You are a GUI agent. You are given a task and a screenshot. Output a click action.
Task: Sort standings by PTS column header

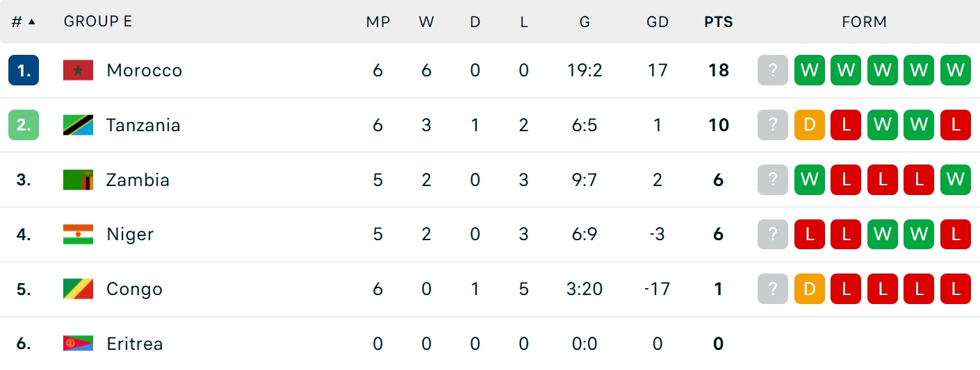pos(718,22)
